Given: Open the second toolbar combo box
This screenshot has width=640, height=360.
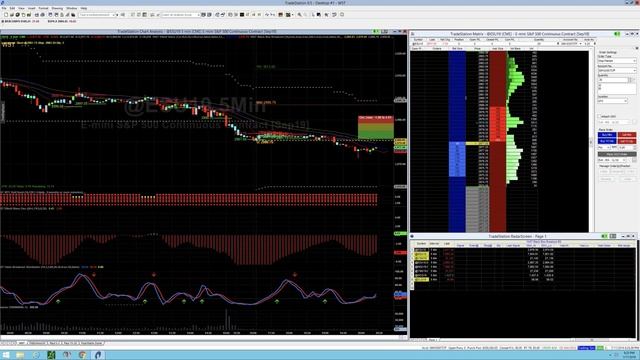Looking at the screenshot, I should pyautogui.click(x=181, y=15).
